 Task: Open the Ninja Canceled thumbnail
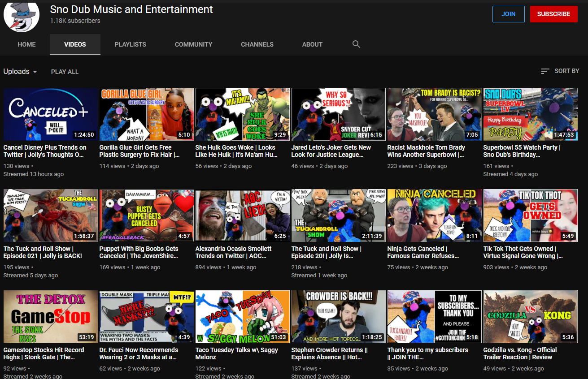[x=435, y=215]
